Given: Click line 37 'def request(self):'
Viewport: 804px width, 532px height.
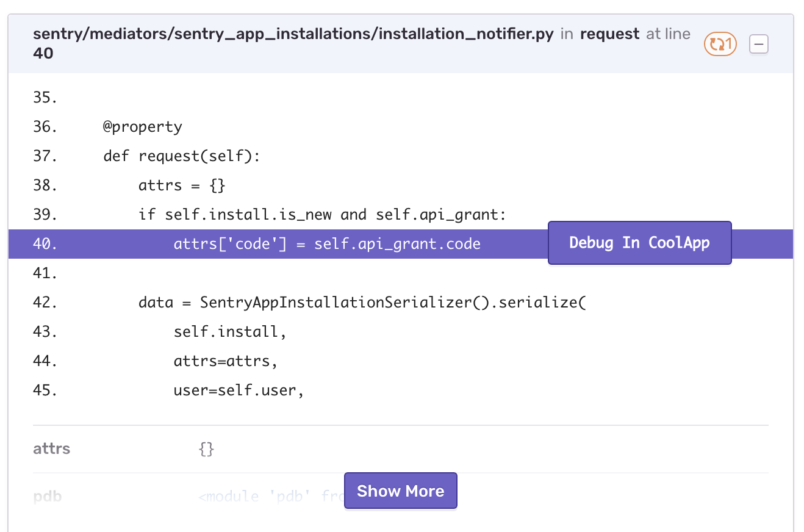Looking at the screenshot, I should [x=182, y=156].
